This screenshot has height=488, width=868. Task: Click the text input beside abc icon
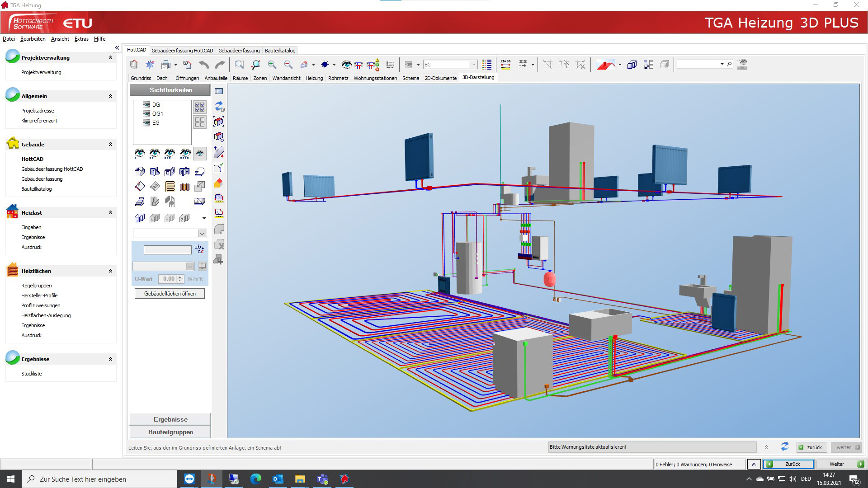point(168,249)
